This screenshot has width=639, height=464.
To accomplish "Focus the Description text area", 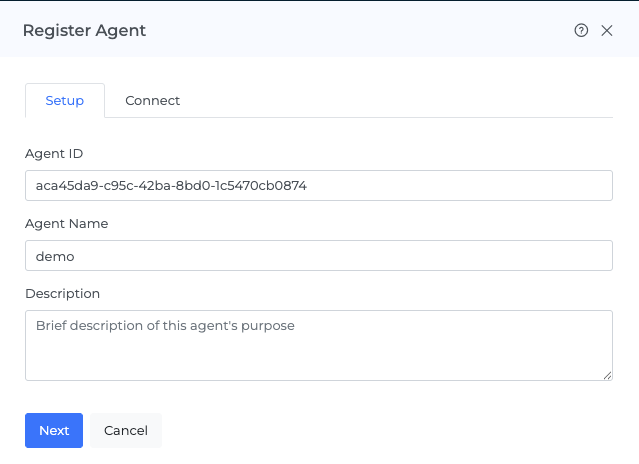I will (318, 355).
